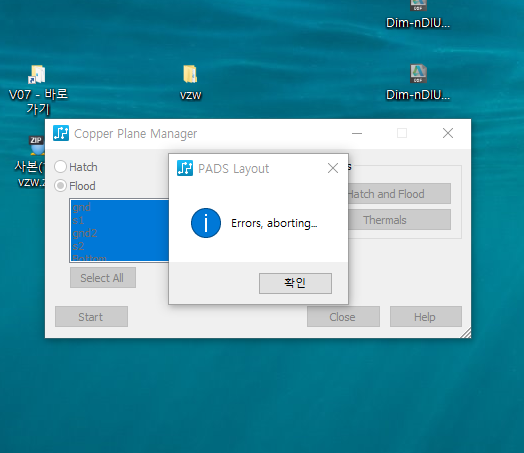Viewport: 524px width, 453px height.
Task: Click the Select All button
Action: (103, 278)
